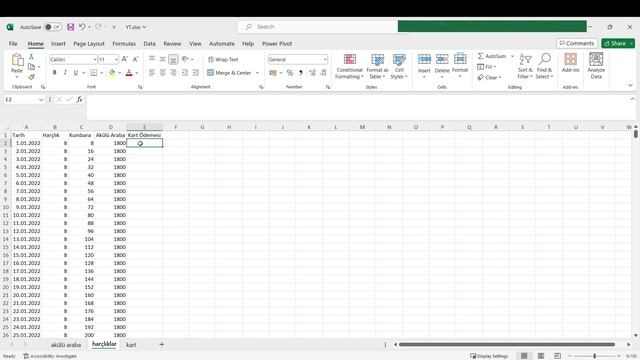640x360 pixels.
Task: Open Conditional Formatting menu
Action: click(x=349, y=66)
